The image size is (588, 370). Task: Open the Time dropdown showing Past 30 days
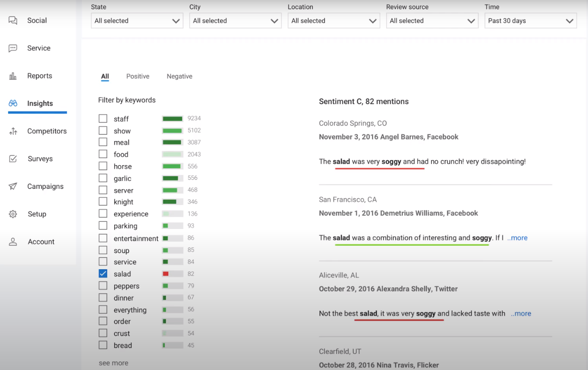tap(530, 21)
